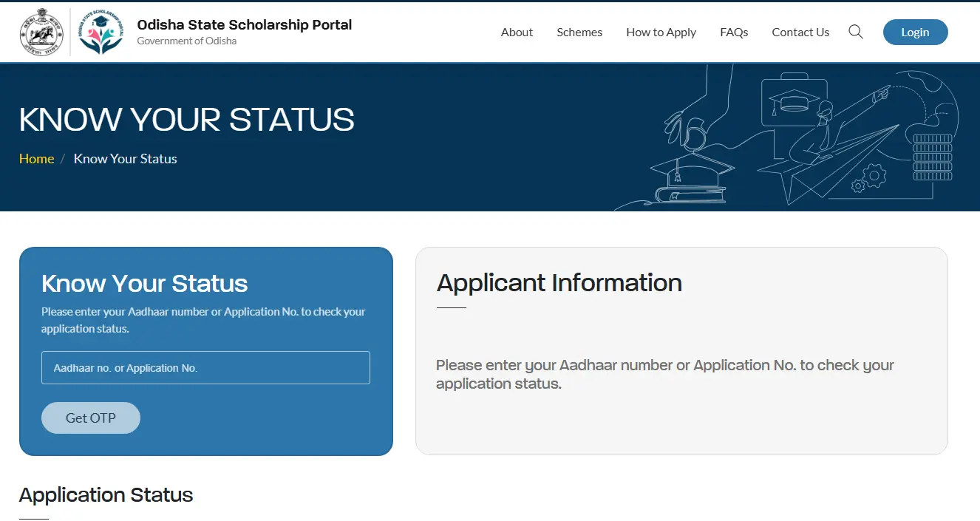Click the Odisha State Scholarship Portal logo icon

tap(101, 31)
